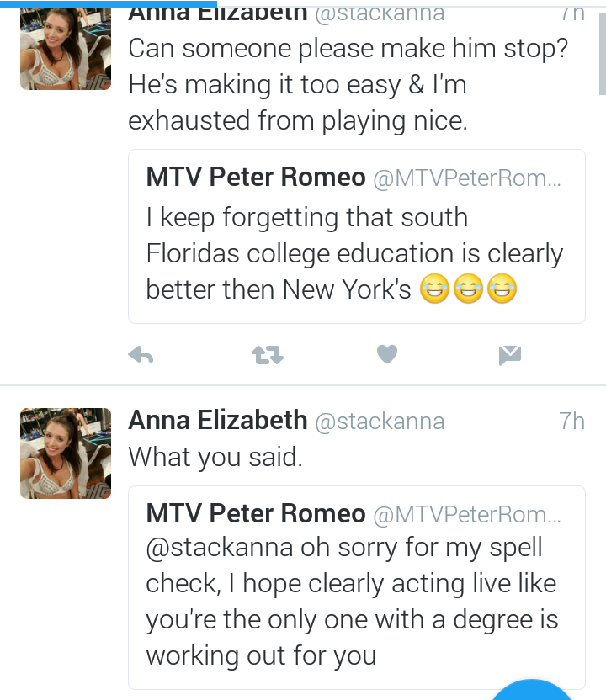Open Anna Elizabeth name in second tweet
606x700 pixels.
pos(218,420)
